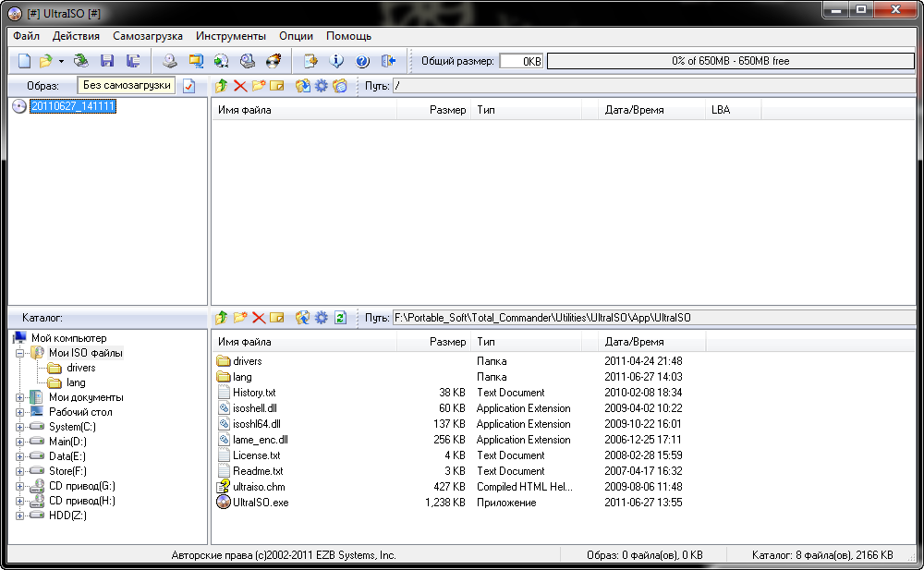Click the red X delete icon in image toolbar
This screenshot has width=924, height=570.
pyautogui.click(x=240, y=86)
